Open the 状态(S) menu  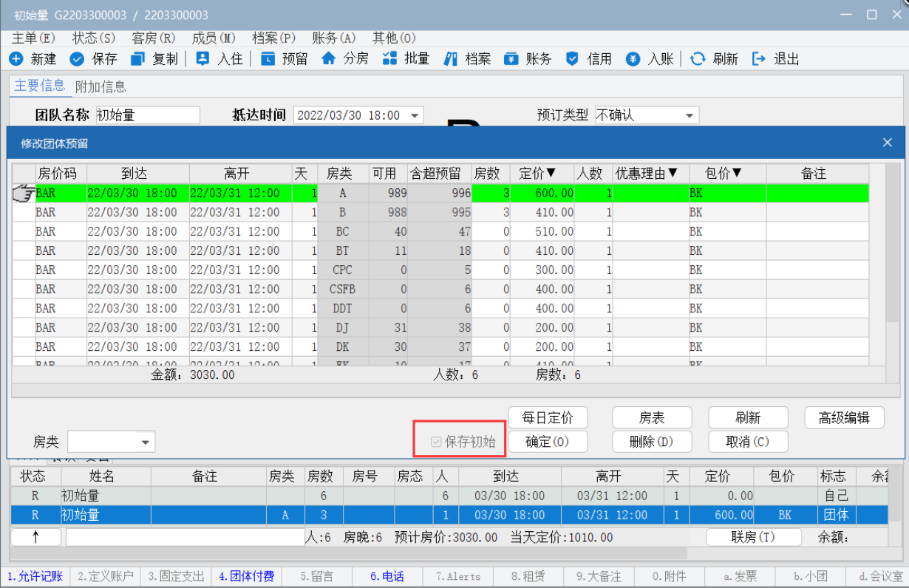[x=94, y=38]
